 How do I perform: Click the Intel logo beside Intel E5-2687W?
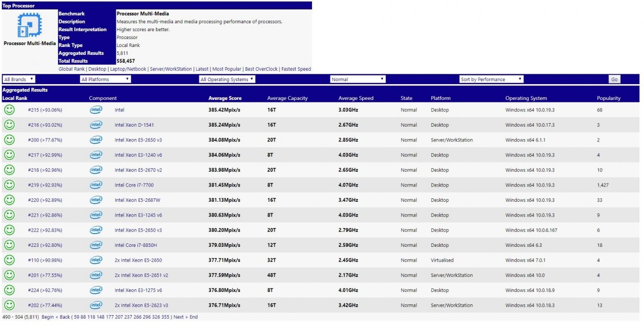[96, 200]
